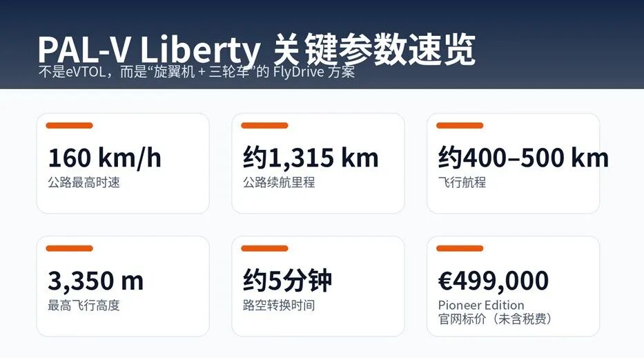Select the 路空转换时间 label
Screen dimensions: 644x358
point(279,305)
